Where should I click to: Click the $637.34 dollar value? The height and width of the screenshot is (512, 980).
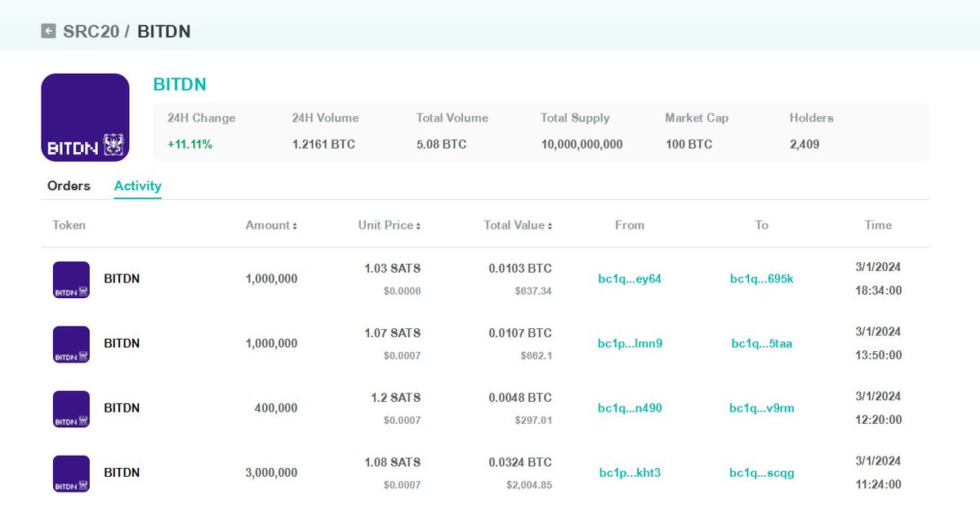point(533,291)
